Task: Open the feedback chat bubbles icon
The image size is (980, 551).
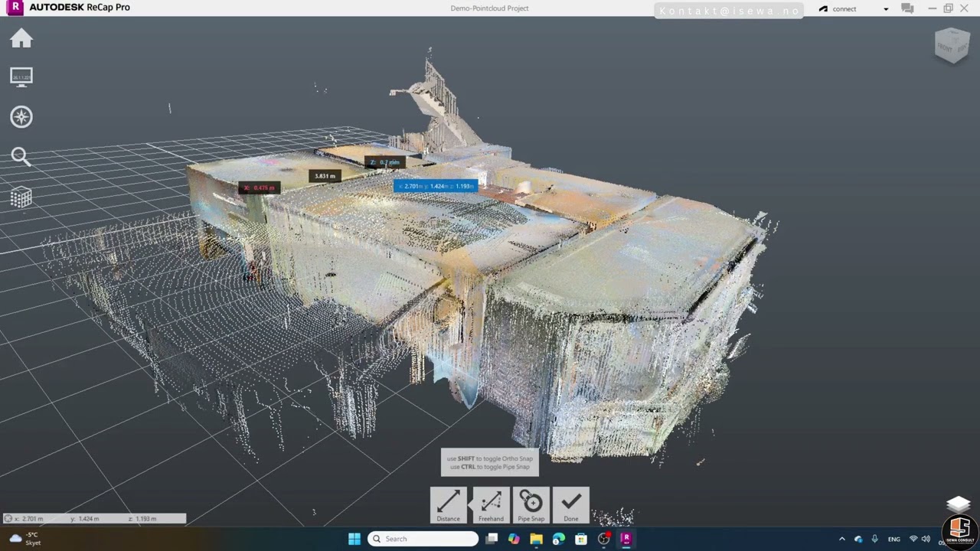Action: (907, 8)
